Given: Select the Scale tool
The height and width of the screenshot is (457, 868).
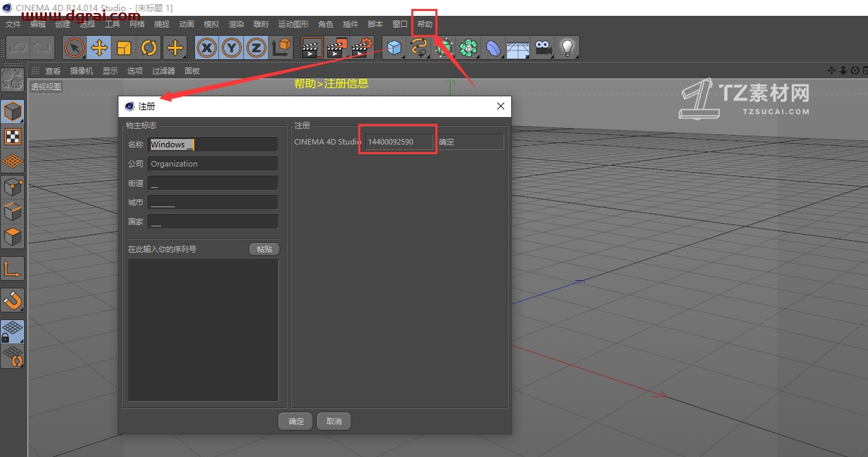Looking at the screenshot, I should point(124,48).
